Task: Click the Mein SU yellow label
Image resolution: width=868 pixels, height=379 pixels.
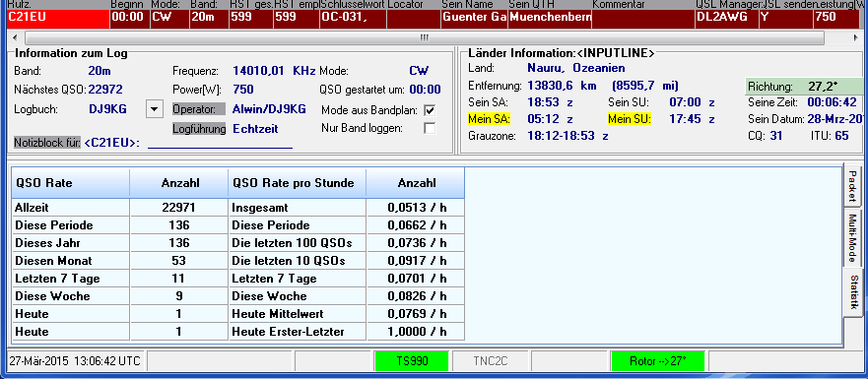Action: [x=630, y=119]
